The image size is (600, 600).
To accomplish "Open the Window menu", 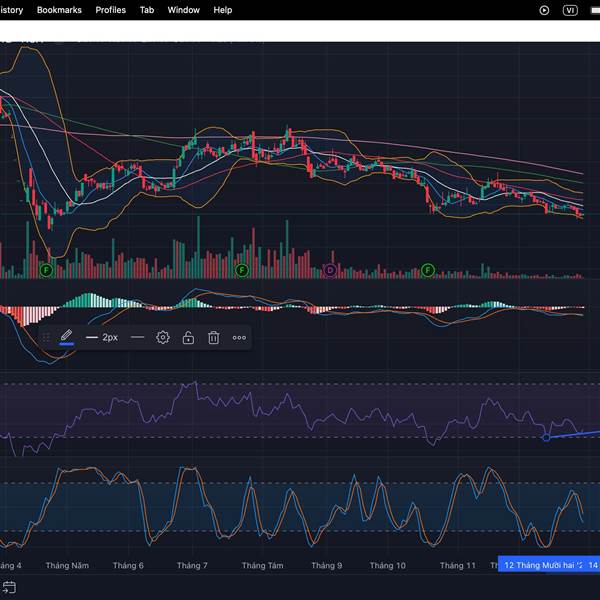I will click(184, 10).
